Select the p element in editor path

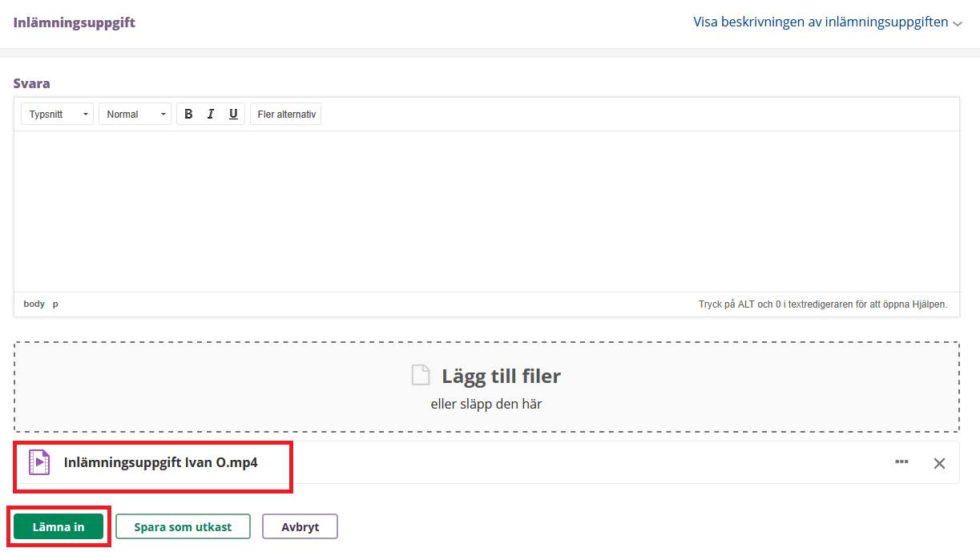tap(55, 304)
